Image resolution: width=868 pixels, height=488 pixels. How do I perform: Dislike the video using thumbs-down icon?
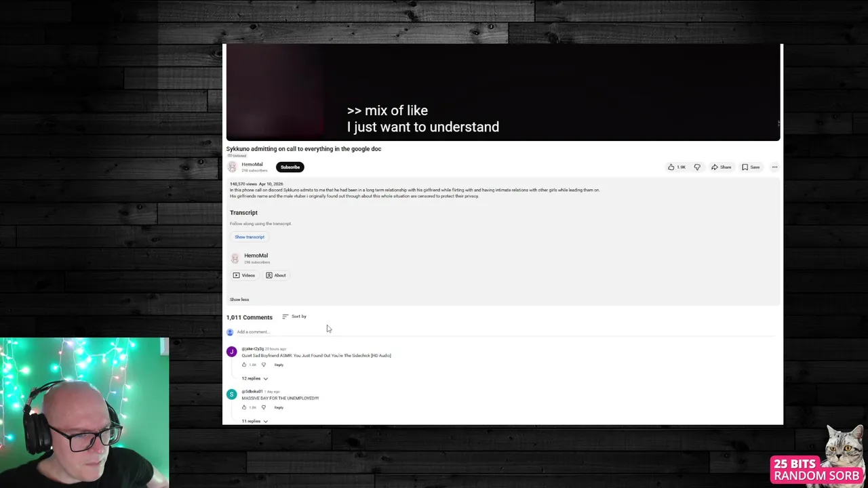point(697,167)
